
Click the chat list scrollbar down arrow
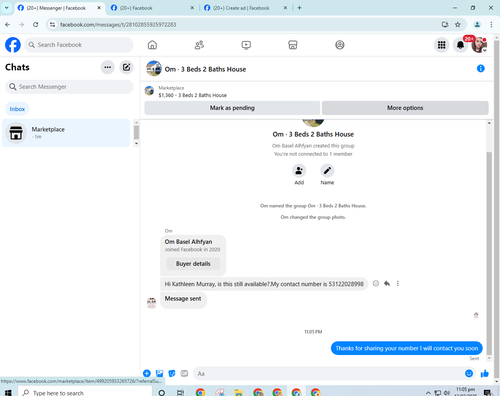pyautogui.click(x=136, y=143)
